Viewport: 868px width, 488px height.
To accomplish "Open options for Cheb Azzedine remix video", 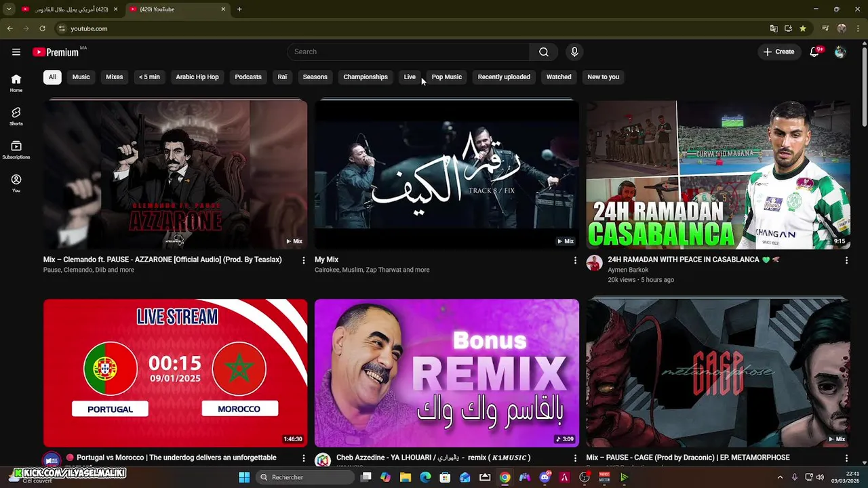I will coord(575,458).
